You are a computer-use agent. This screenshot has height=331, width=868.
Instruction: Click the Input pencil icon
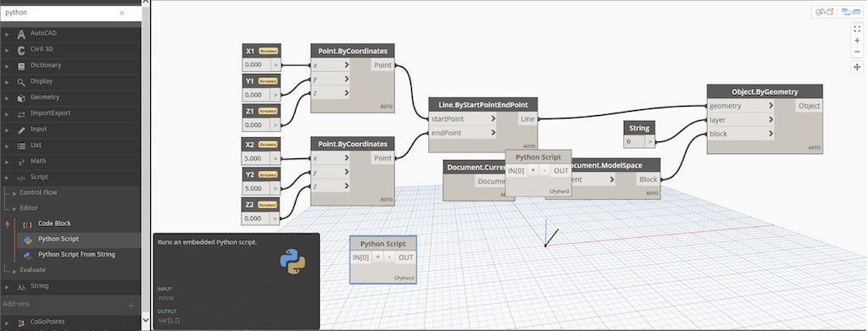click(21, 130)
